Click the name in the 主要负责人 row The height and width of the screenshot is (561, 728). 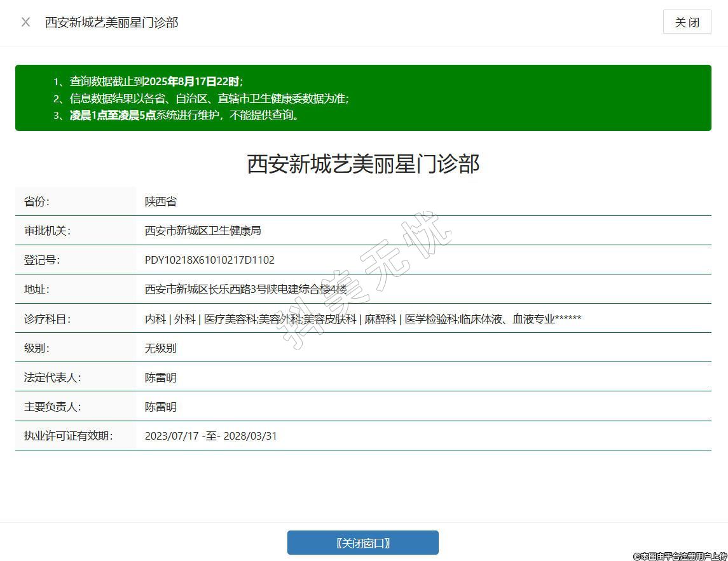(x=160, y=407)
